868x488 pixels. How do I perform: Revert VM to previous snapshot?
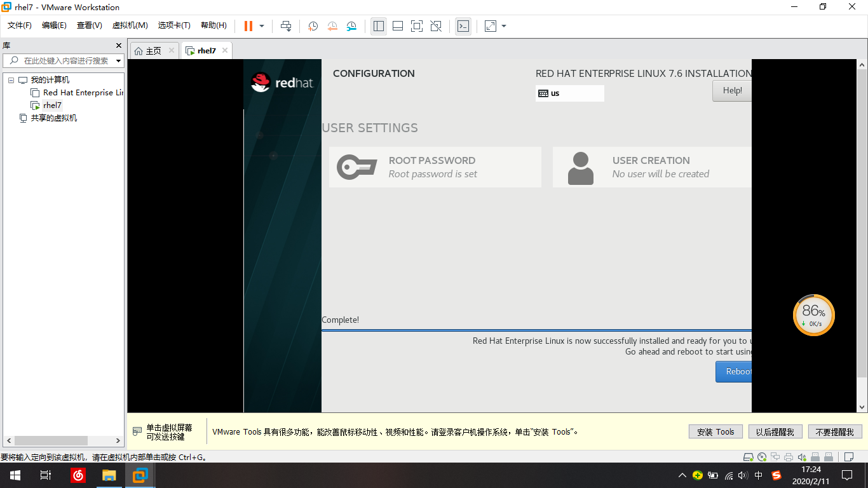pyautogui.click(x=332, y=26)
